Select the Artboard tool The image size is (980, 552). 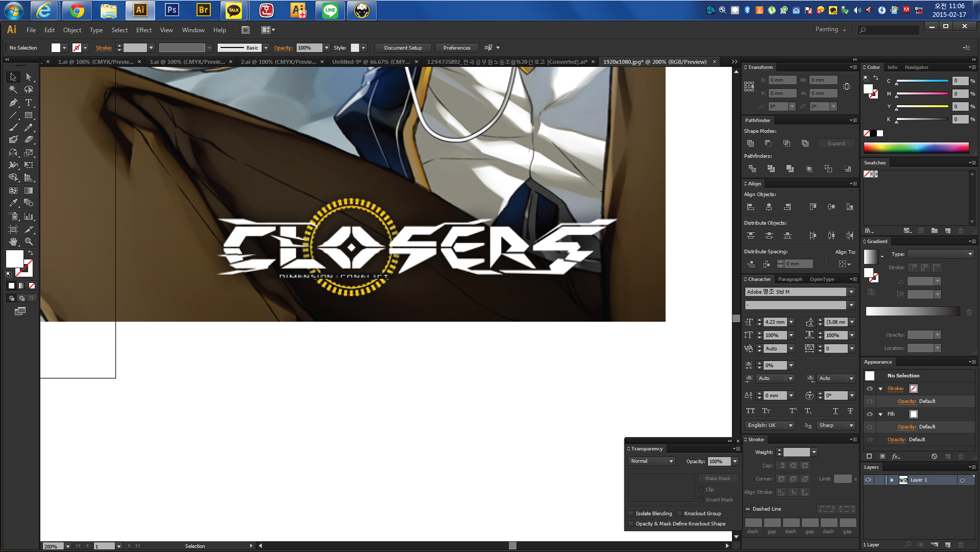click(13, 229)
